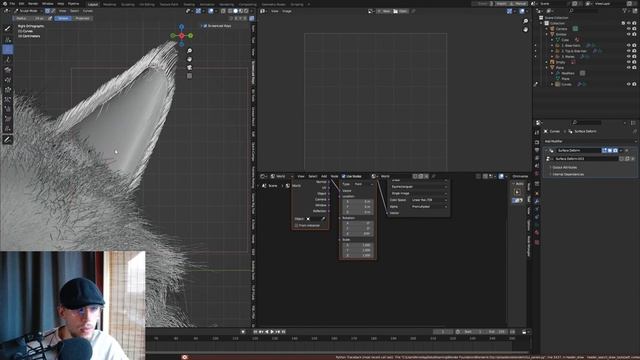Toggle Surface Deform modifier viewport display
Image resolution: width=640 pixels, height=360 pixels.
[610, 151]
